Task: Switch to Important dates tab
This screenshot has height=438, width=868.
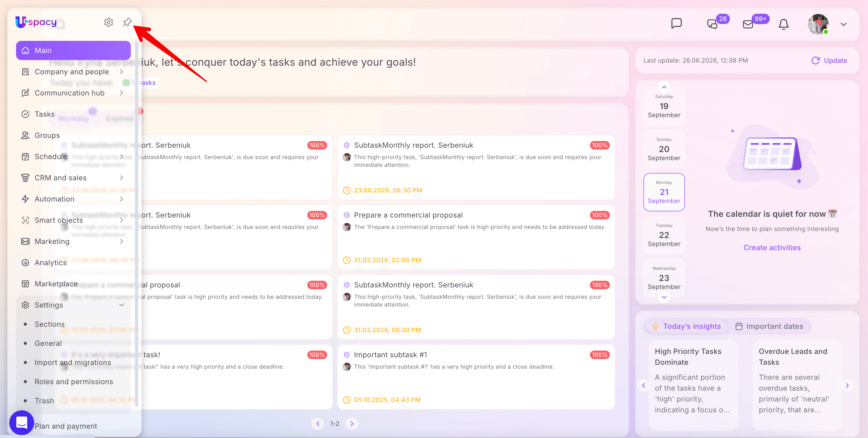Action: [769, 326]
